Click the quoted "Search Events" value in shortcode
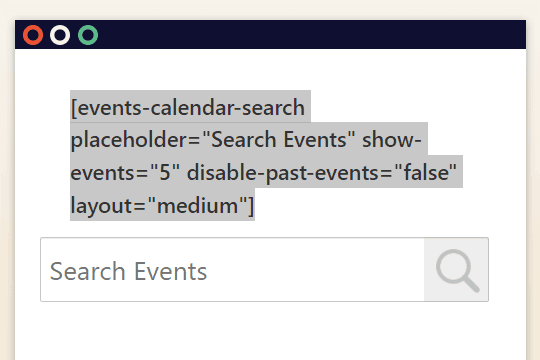 click(x=279, y=139)
